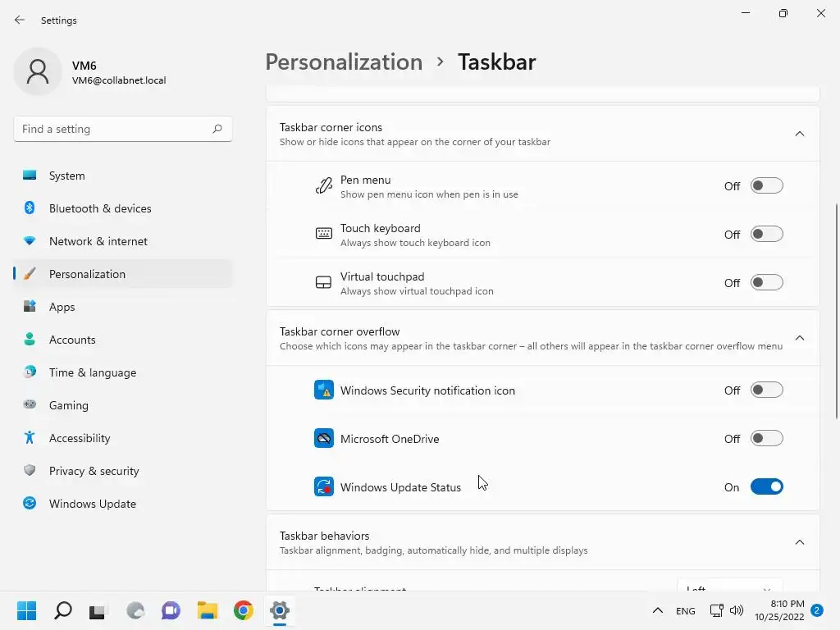Click the Touch keyboard icon
Image resolution: width=840 pixels, height=630 pixels.
[x=323, y=234]
